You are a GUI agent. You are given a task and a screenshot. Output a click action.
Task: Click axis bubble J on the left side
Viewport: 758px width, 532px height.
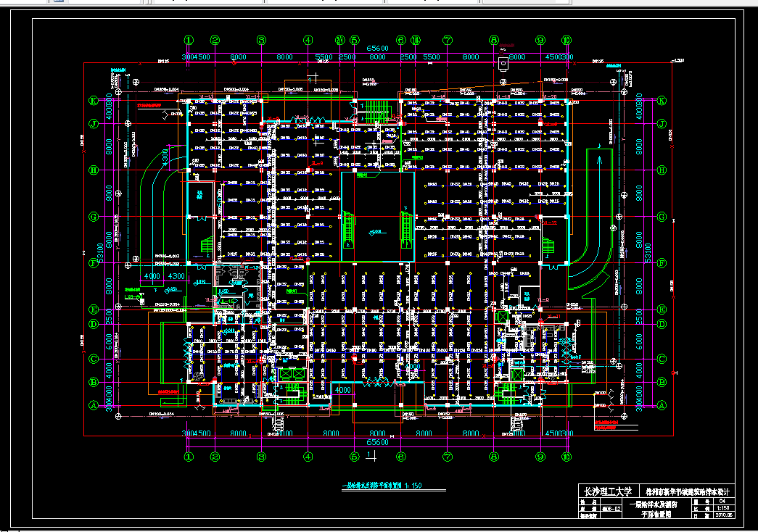[x=94, y=124]
